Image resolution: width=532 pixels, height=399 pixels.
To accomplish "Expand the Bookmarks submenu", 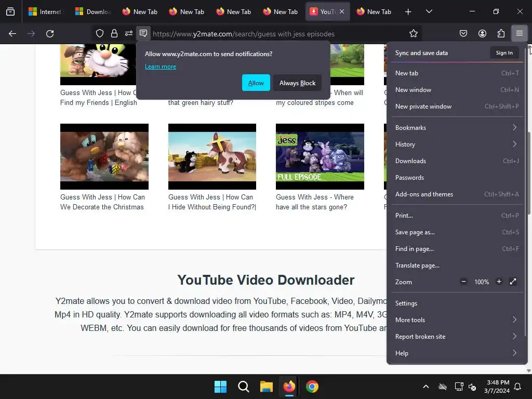I will pos(457,128).
